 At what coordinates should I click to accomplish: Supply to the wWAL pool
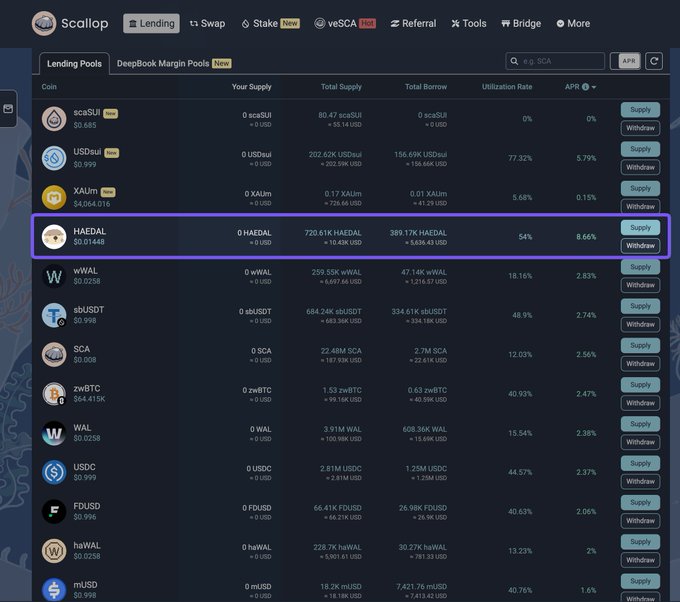(x=640, y=267)
